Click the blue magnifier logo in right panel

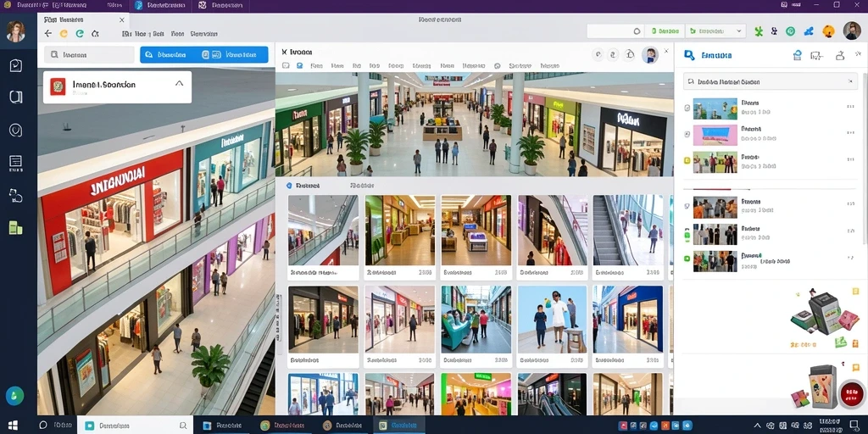click(689, 55)
